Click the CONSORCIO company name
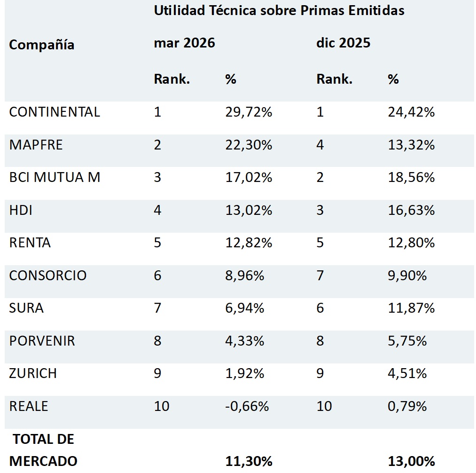The image size is (476, 473). tap(47, 276)
